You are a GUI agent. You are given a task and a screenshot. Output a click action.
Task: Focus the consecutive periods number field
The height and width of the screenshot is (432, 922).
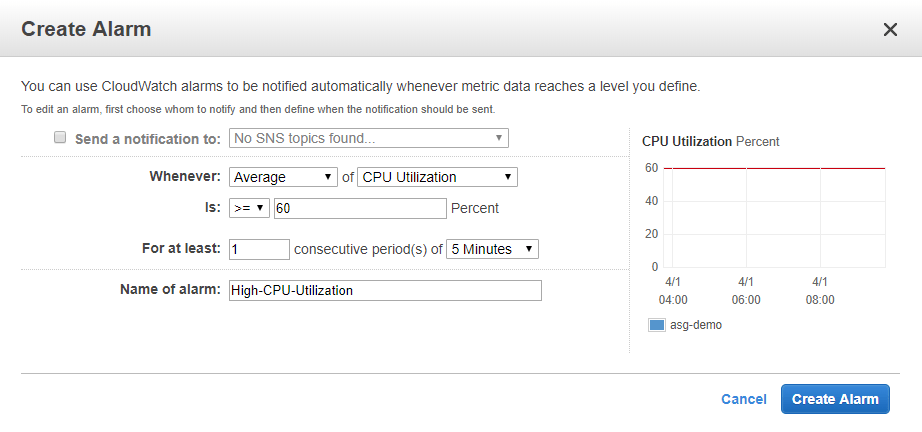[x=259, y=249]
